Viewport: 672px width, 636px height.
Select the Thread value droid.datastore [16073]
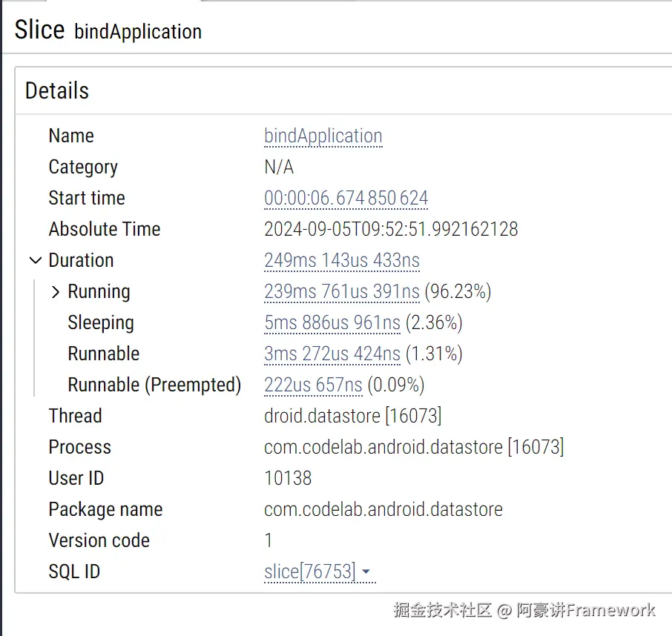[x=353, y=416]
